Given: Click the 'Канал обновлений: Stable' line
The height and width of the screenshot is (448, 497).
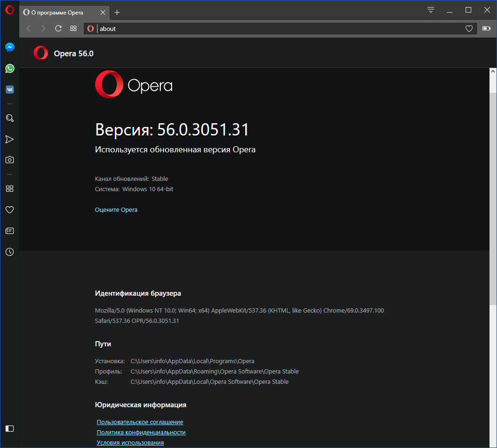Looking at the screenshot, I should tap(132, 179).
